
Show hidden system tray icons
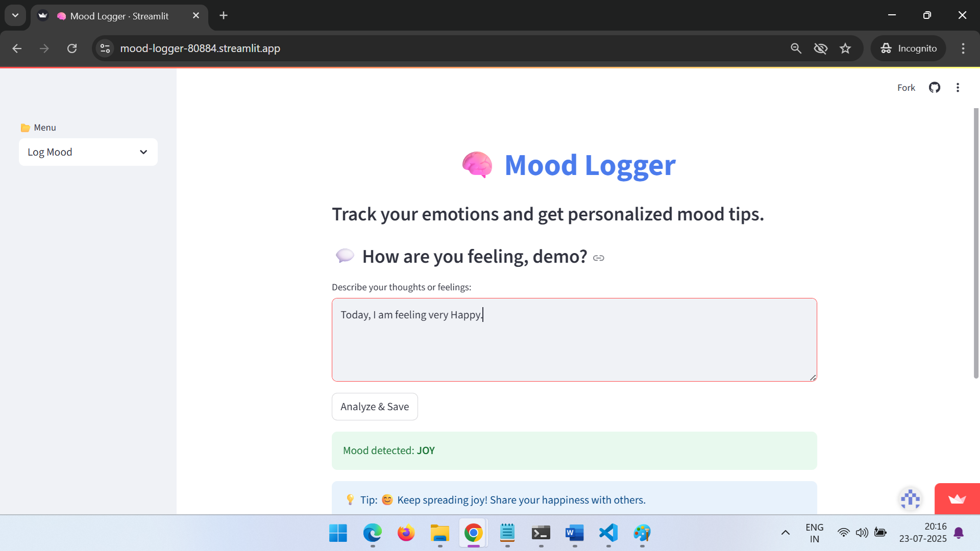pyautogui.click(x=786, y=533)
